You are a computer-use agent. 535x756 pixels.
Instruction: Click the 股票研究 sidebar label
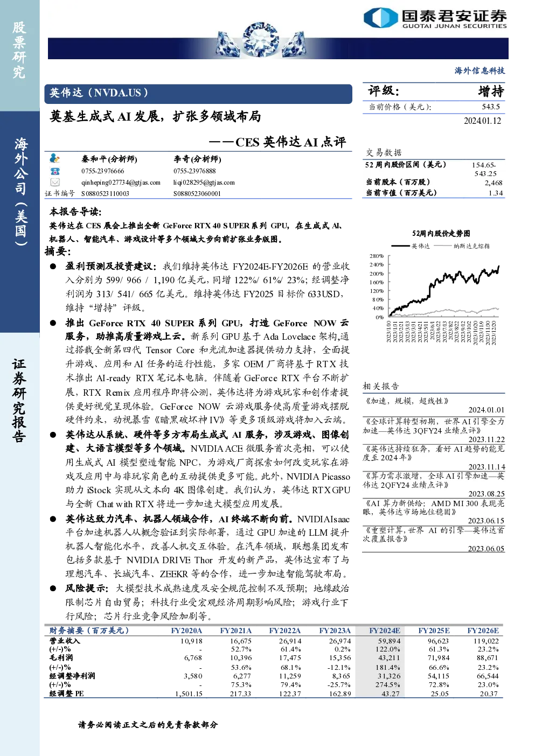pos(19,50)
